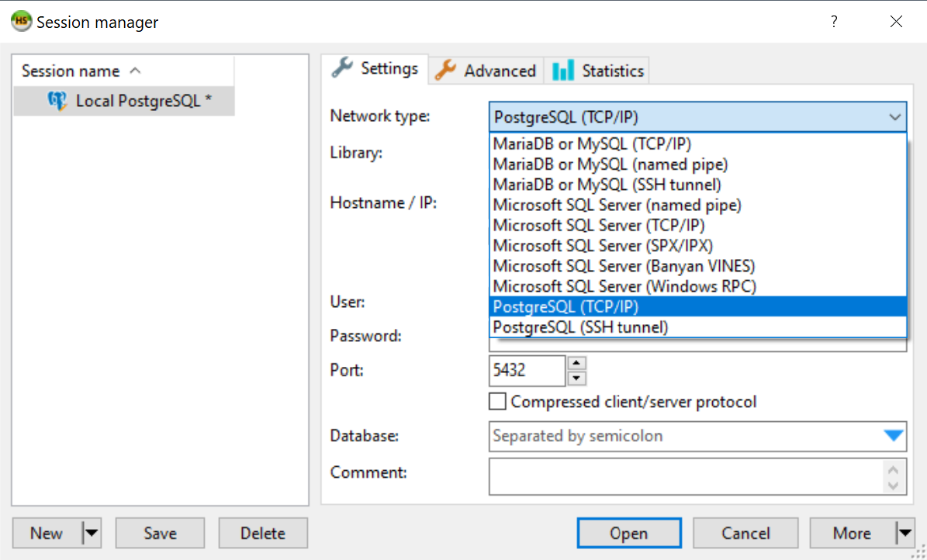Choose MariaDB or MySQL (SSH tunnel)
927x560 pixels.
coord(697,185)
